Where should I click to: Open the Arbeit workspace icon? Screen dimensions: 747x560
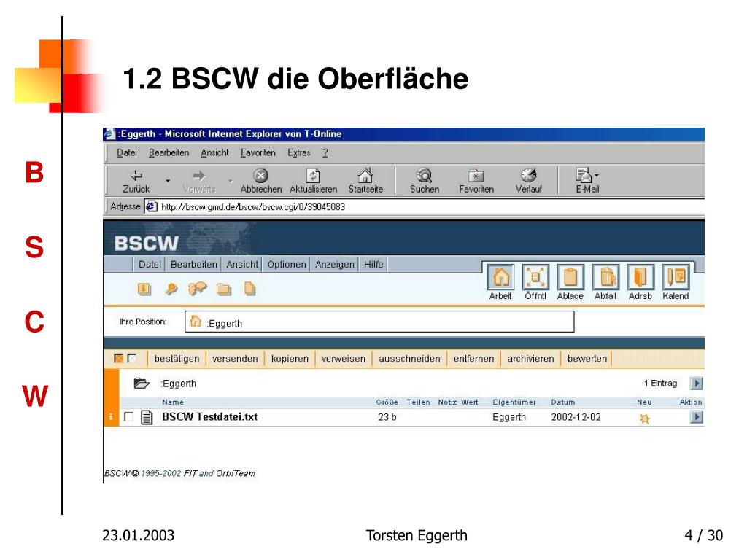[x=500, y=277]
